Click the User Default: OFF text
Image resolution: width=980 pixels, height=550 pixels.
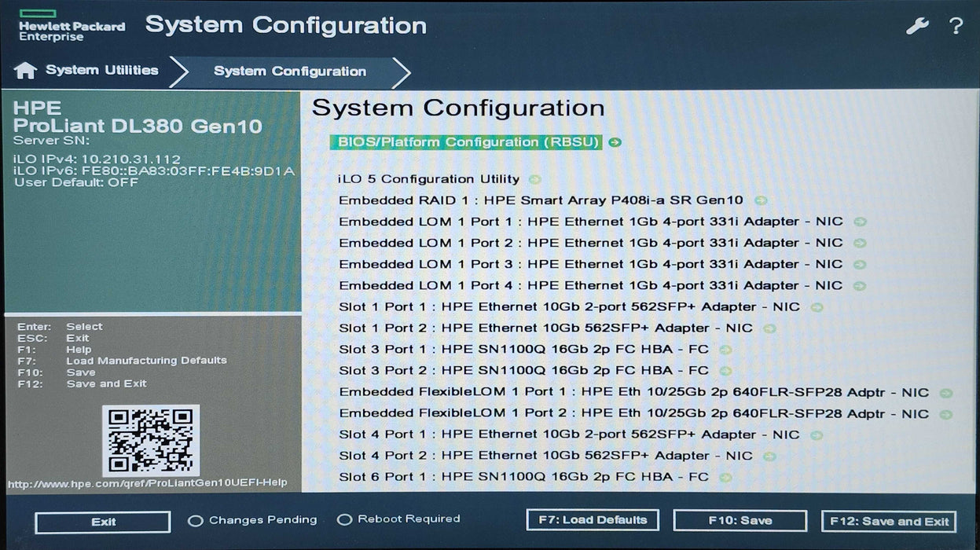[x=76, y=183]
